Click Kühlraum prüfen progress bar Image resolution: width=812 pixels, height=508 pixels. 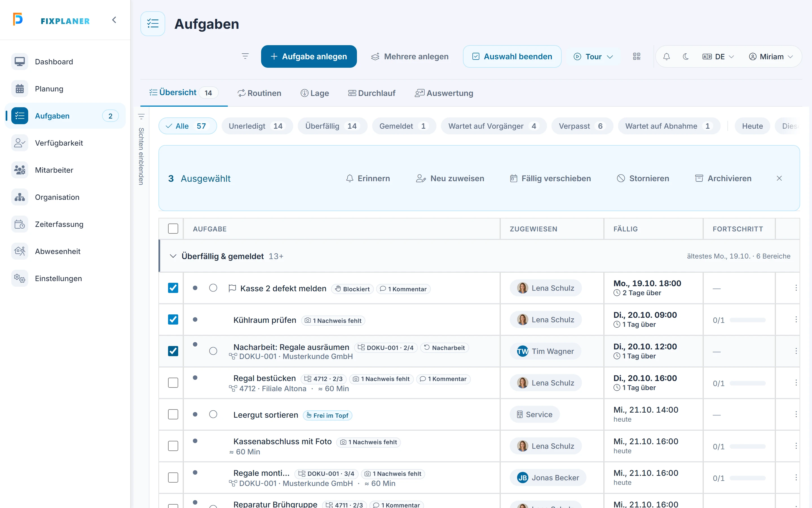[748, 320]
